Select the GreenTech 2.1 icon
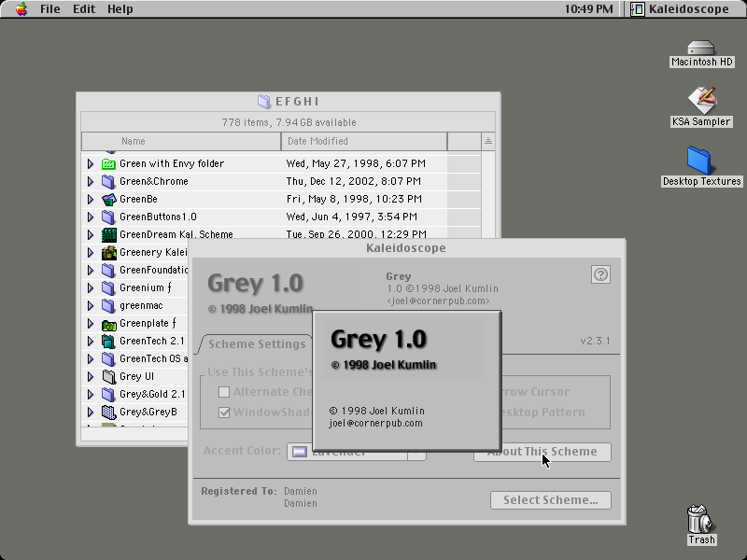This screenshot has width=747, height=560. [x=108, y=341]
